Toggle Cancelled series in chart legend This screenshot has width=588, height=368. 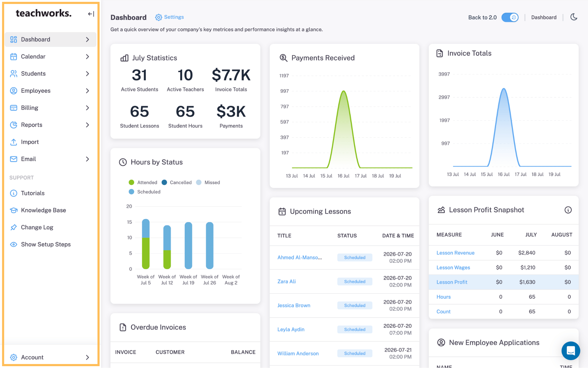[176, 182]
